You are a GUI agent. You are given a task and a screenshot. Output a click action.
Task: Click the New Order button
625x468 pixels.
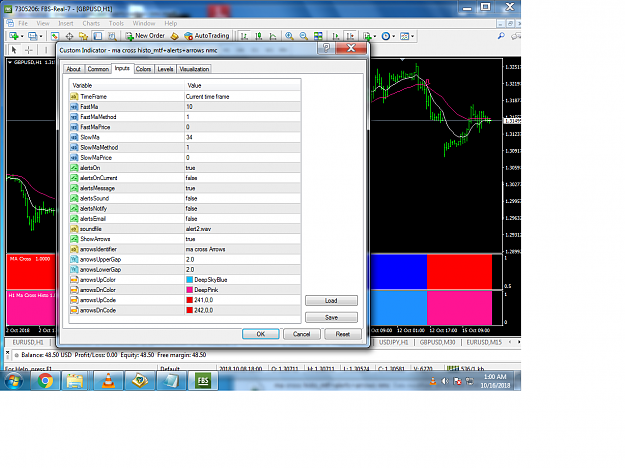pyautogui.click(x=145, y=36)
